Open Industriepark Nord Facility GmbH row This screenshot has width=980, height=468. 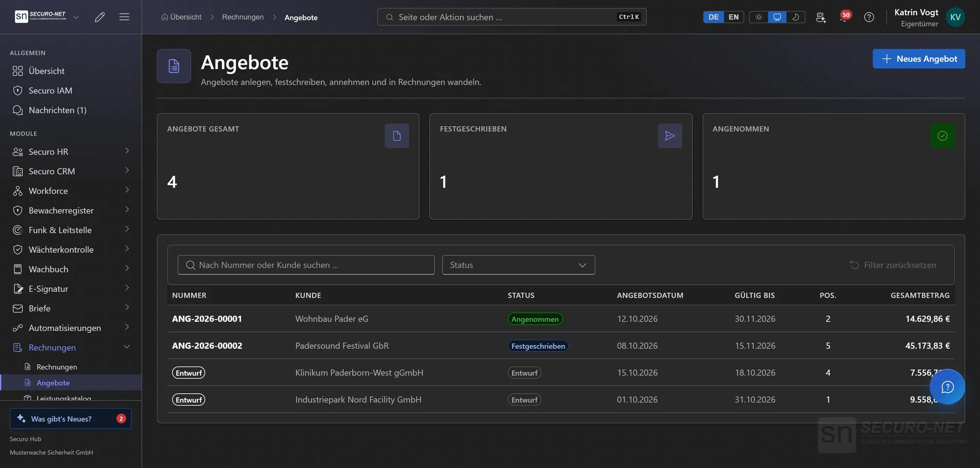[x=561, y=399]
